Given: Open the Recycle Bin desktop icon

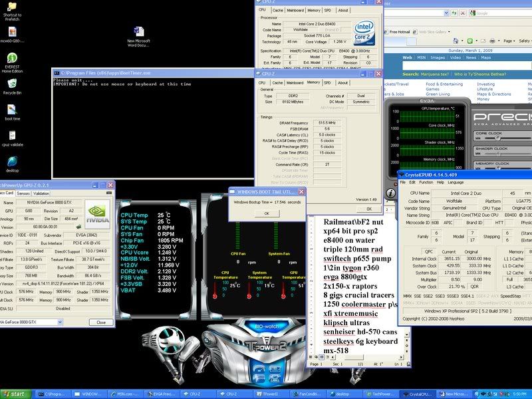Looking at the screenshot, I should coord(12,86).
